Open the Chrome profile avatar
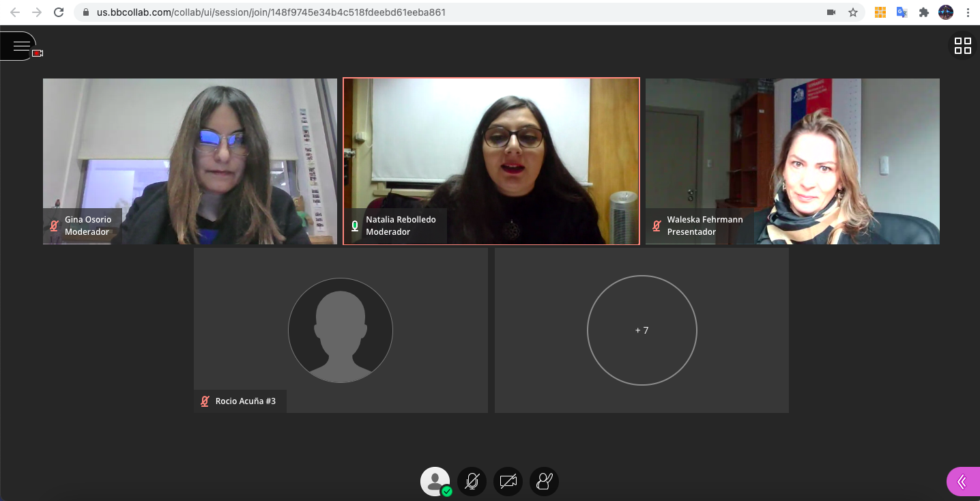980x501 pixels. click(x=946, y=12)
